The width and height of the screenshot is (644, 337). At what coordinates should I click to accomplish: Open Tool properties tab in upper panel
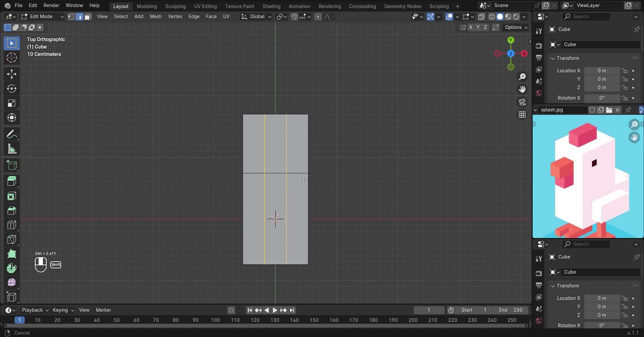click(x=539, y=31)
